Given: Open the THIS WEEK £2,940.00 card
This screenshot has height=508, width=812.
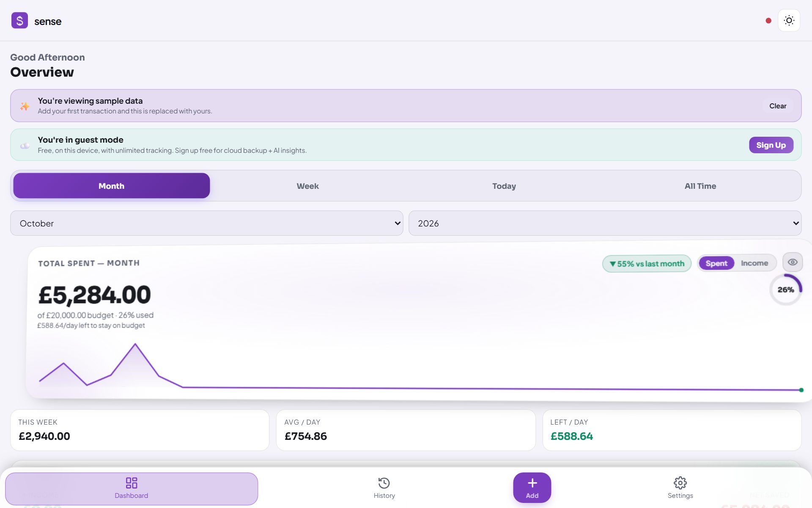Looking at the screenshot, I should pos(140,430).
